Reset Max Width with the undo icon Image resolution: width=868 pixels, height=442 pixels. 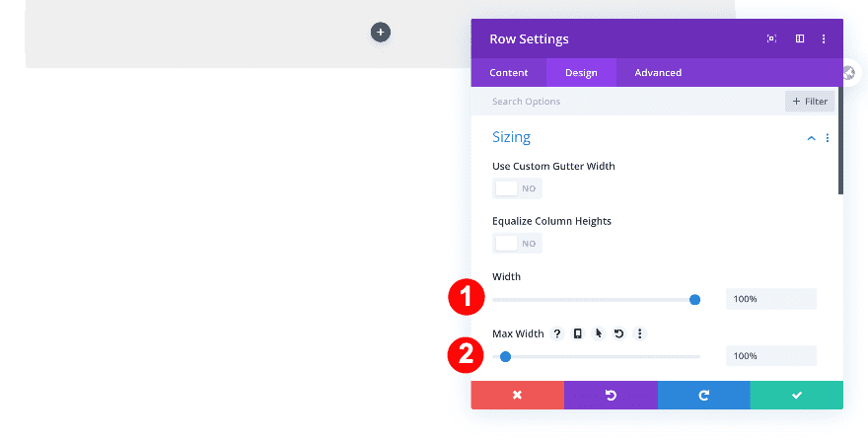[618, 333]
